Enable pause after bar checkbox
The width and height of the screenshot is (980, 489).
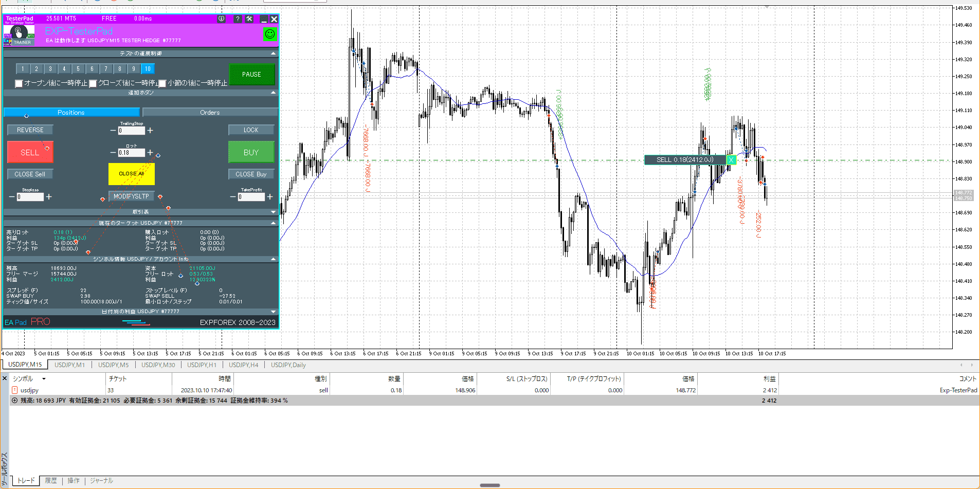[x=162, y=83]
